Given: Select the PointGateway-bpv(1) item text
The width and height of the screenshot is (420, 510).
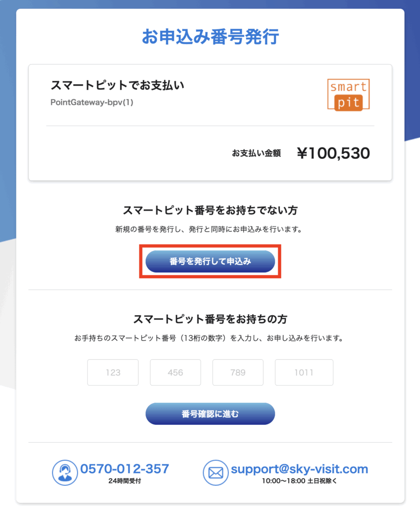Looking at the screenshot, I should pyautogui.click(x=92, y=102).
